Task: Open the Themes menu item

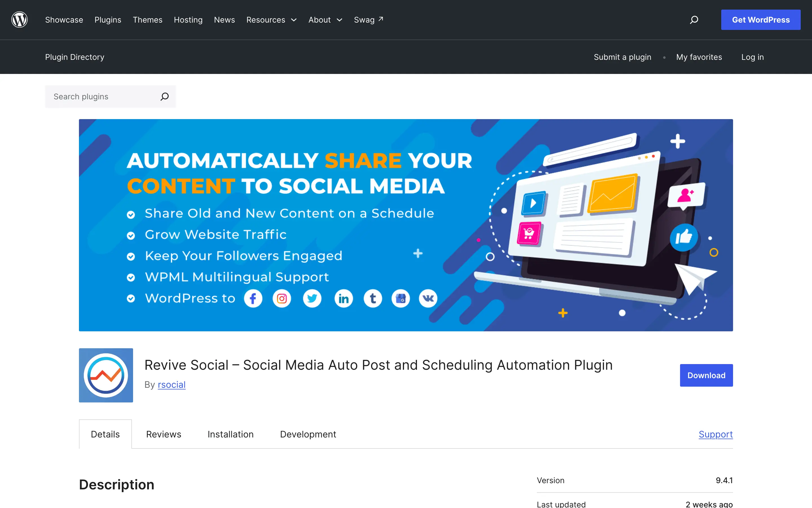Action: [148, 20]
